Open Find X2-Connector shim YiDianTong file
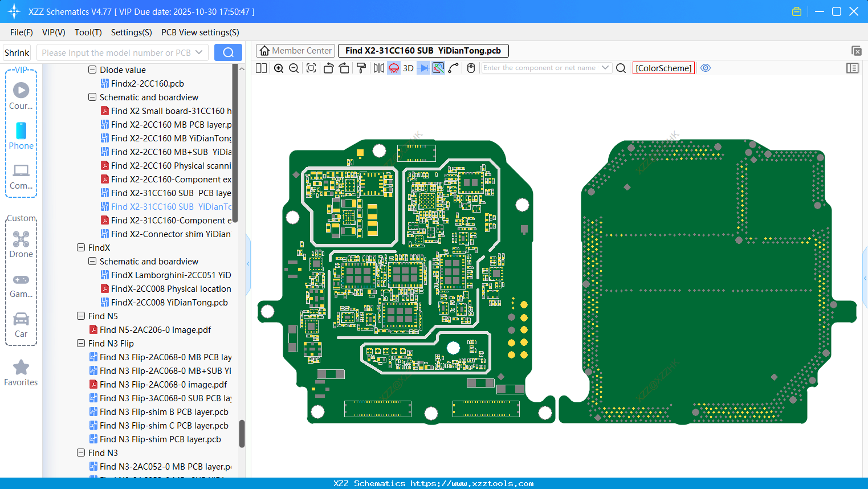Screen dimensions: 868x489 pyautogui.click(x=166, y=234)
